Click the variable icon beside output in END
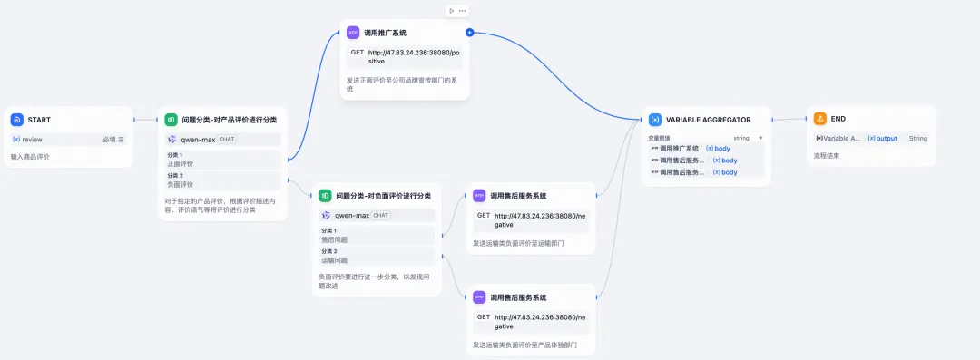The image size is (980, 360). [872, 139]
